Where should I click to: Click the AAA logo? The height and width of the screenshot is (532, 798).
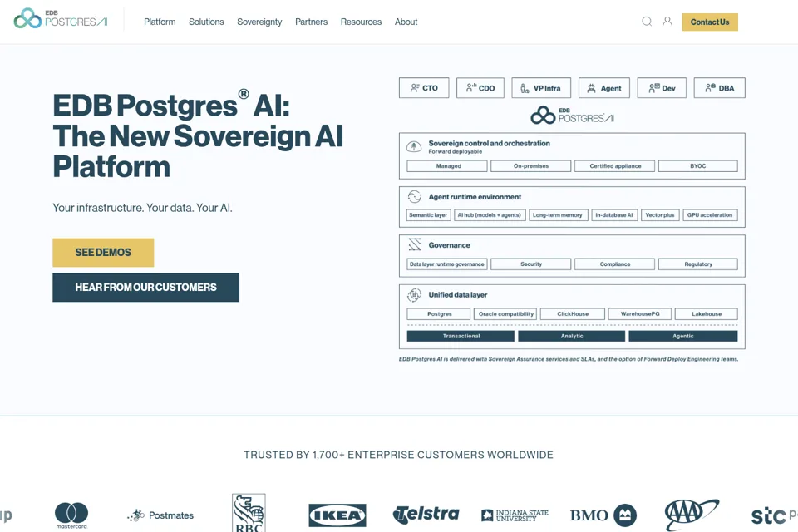tap(692, 515)
